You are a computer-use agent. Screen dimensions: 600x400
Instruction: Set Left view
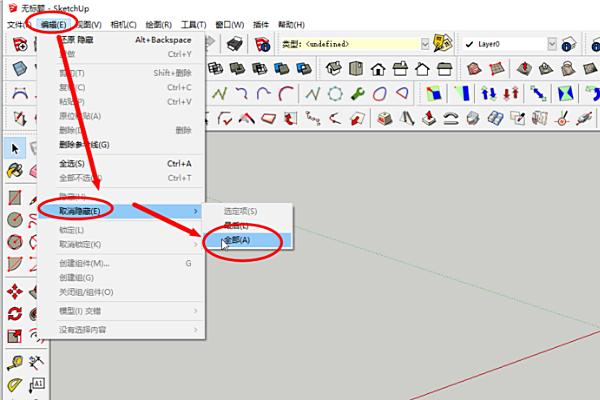444,69
